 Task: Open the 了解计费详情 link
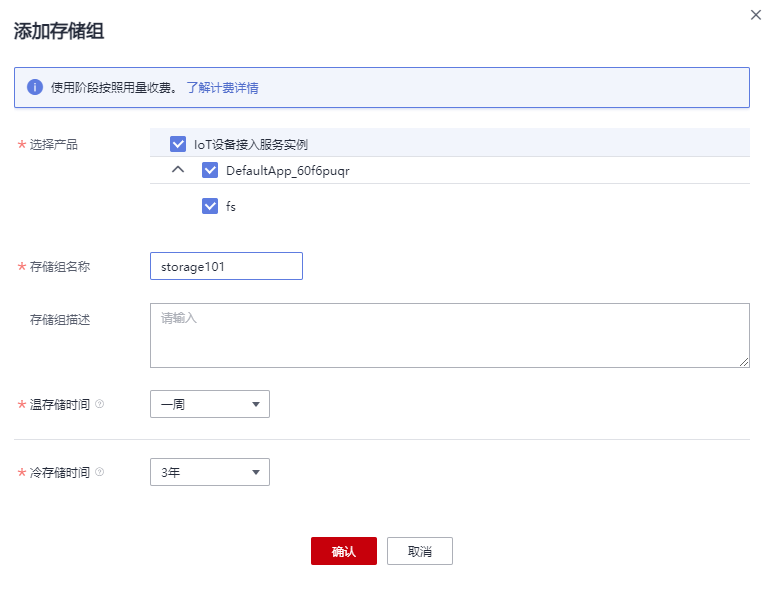click(x=222, y=87)
